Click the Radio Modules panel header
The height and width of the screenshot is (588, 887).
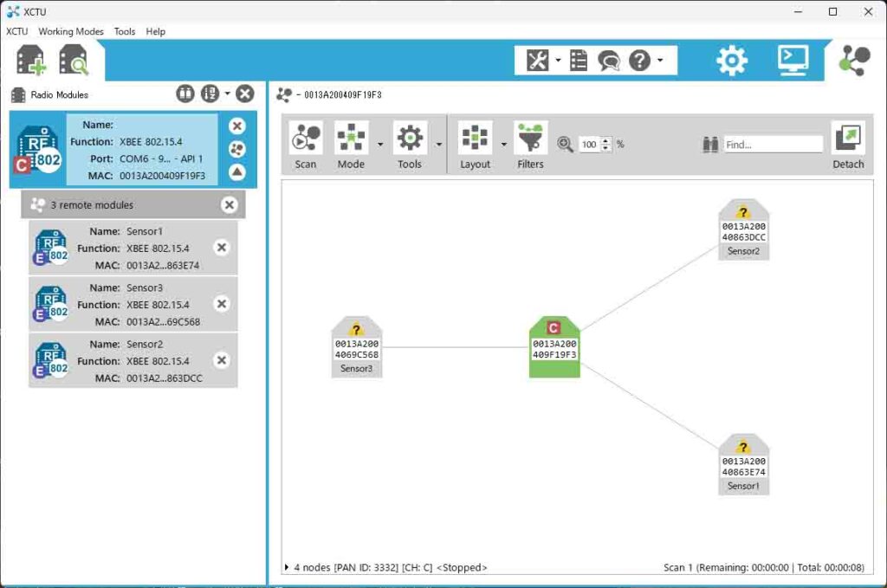60,95
